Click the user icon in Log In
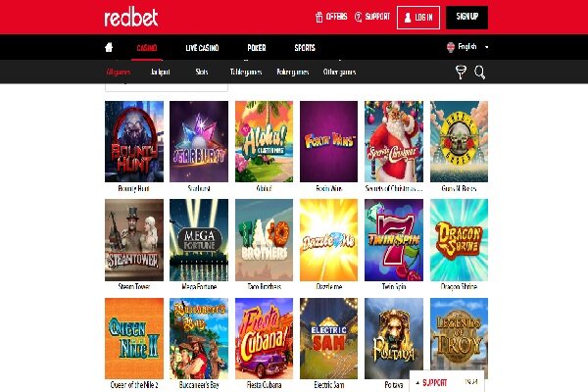 tap(408, 18)
